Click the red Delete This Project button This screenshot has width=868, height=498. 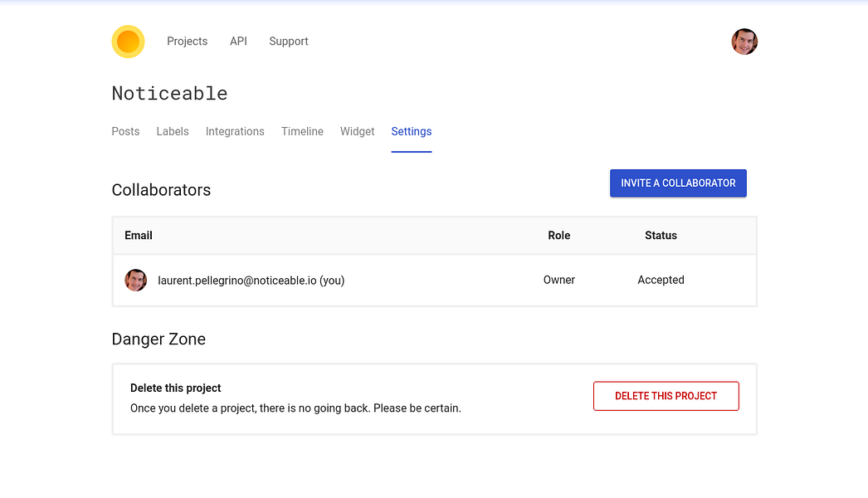(x=666, y=396)
